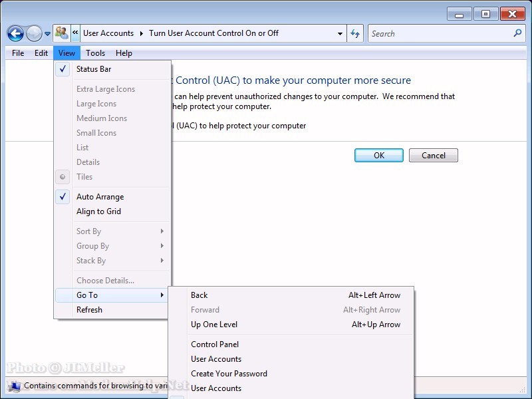Expand the Group By submenu
The width and height of the screenshot is (532, 399).
(112, 246)
